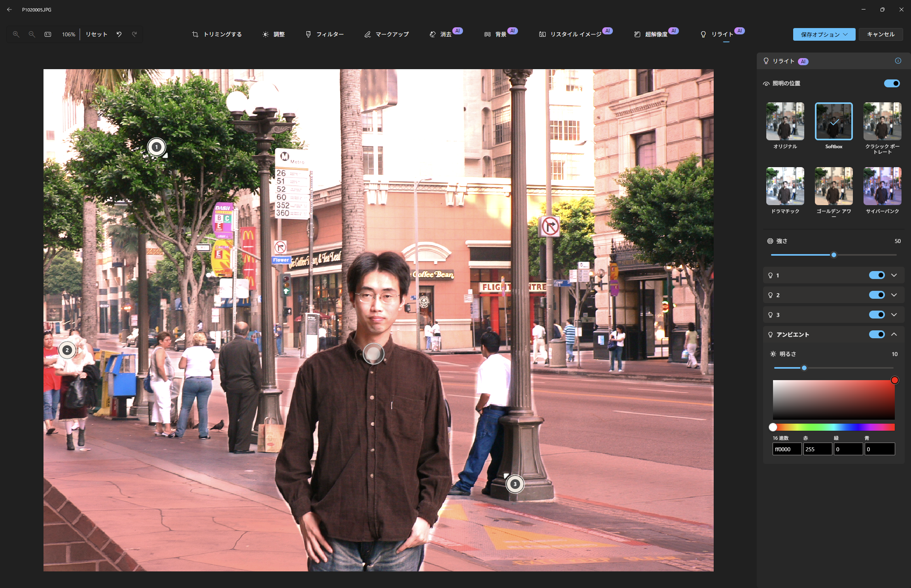Click the hue rainbow slider
Viewport: 911px width, 588px height.
pyautogui.click(x=834, y=427)
